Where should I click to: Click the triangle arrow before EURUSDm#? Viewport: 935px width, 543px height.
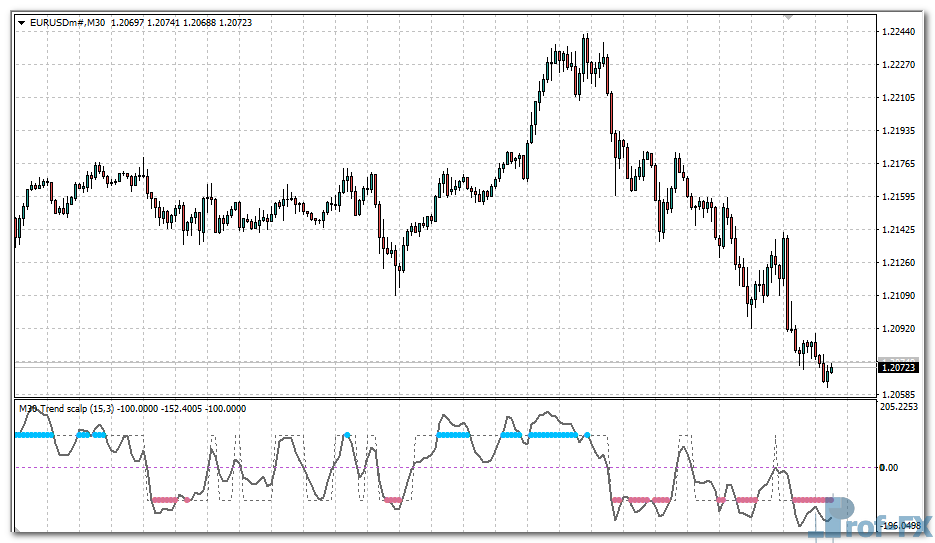click(x=21, y=22)
